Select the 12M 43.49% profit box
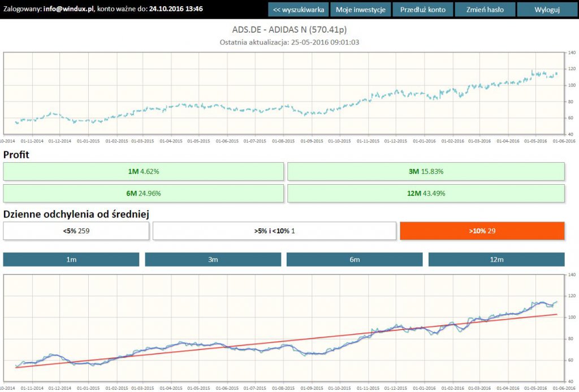 click(426, 193)
